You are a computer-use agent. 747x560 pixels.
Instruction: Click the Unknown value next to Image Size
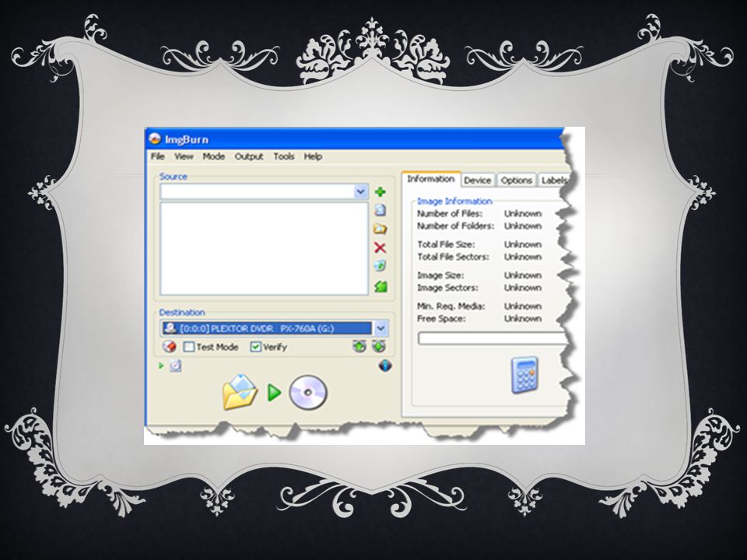[523, 275]
